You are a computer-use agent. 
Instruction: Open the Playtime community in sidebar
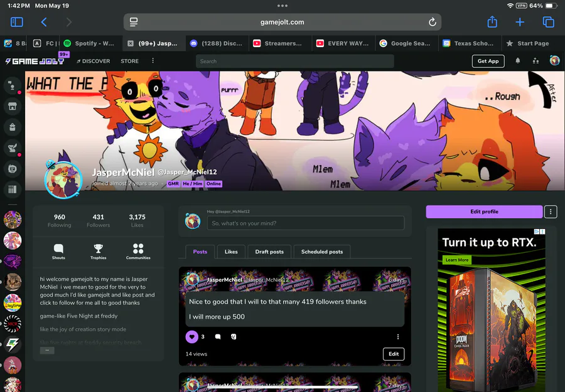tap(13, 303)
